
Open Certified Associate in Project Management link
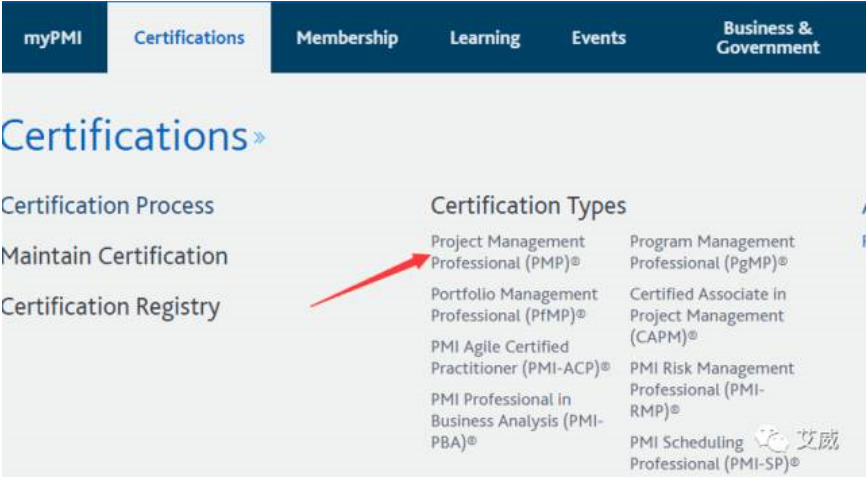click(x=707, y=315)
